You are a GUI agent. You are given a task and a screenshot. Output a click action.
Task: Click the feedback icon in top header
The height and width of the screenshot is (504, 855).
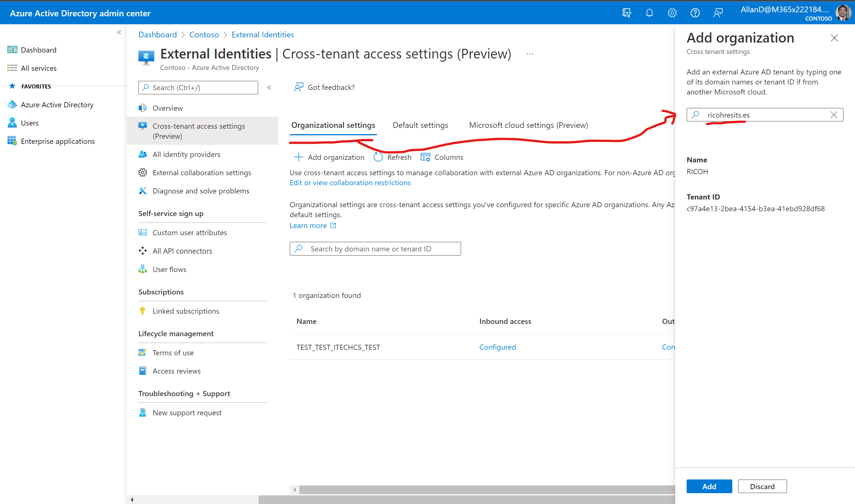pyautogui.click(x=718, y=13)
